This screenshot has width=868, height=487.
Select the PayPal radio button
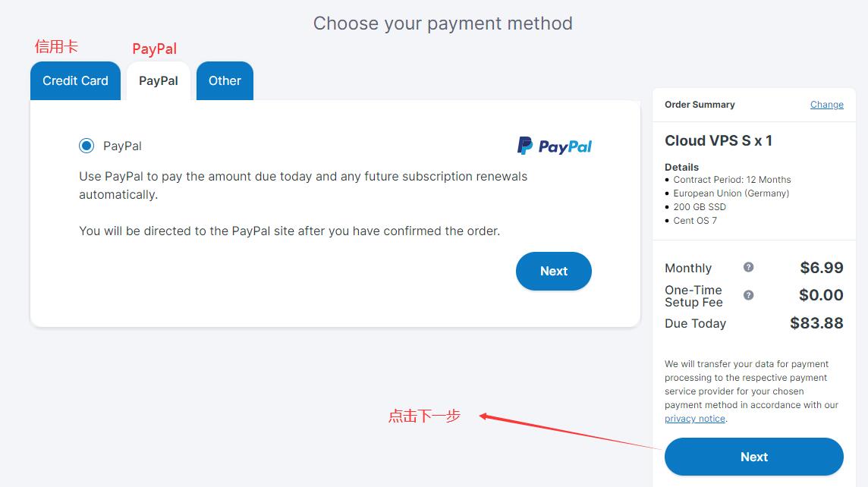pyautogui.click(x=86, y=146)
